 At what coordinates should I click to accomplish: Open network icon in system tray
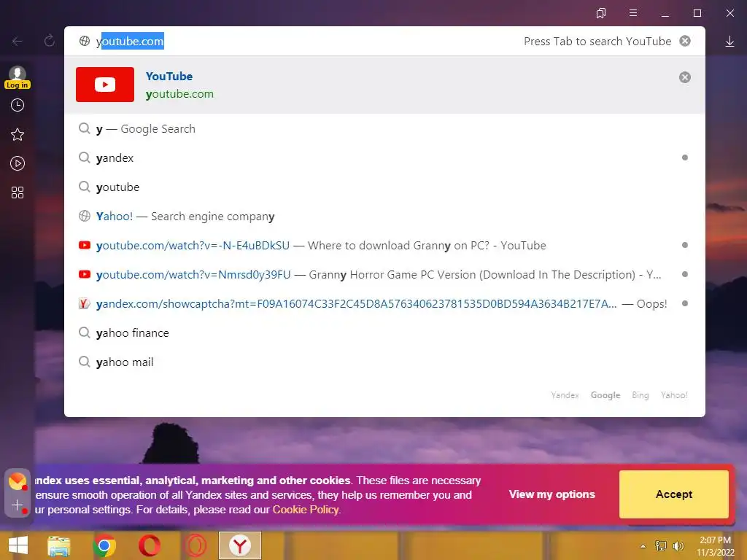pyautogui.click(x=661, y=545)
